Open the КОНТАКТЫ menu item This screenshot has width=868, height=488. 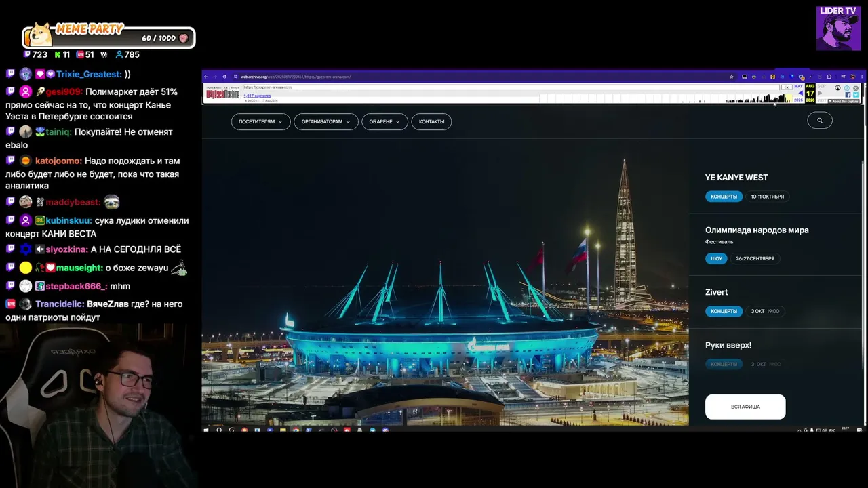pos(431,121)
